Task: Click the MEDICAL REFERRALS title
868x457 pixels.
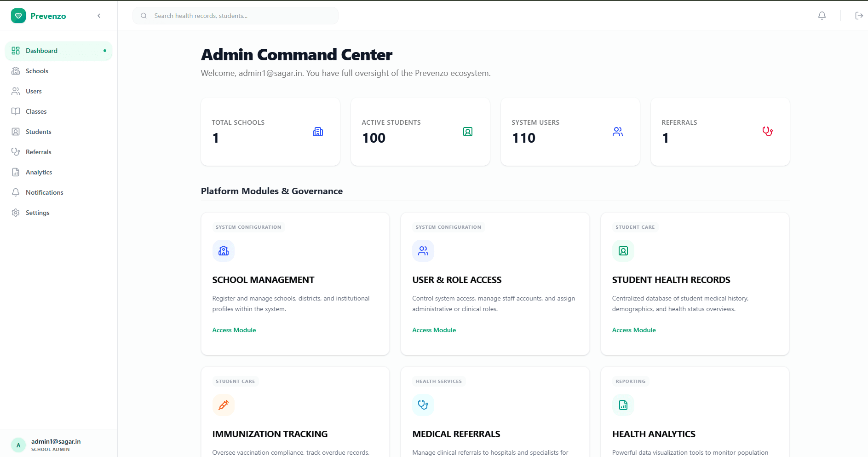Action: (456, 434)
